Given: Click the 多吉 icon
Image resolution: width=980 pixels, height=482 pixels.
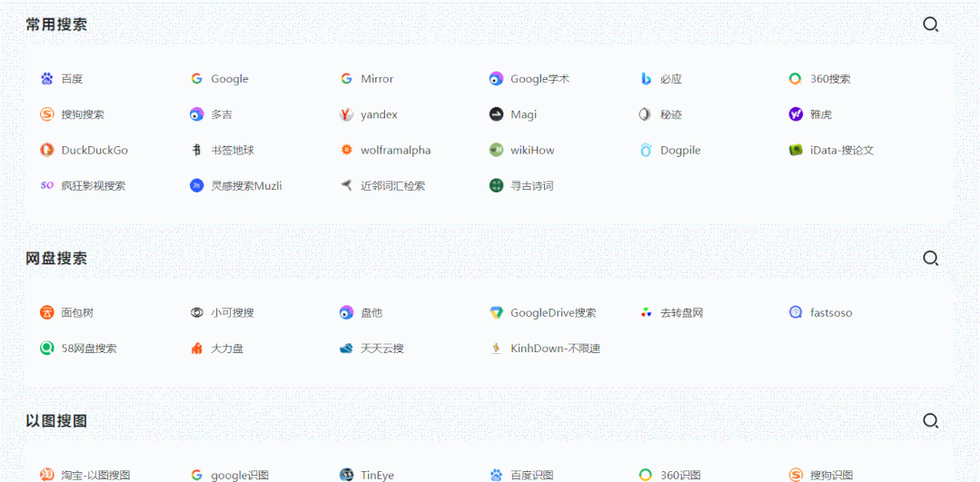Looking at the screenshot, I should coord(197,114).
